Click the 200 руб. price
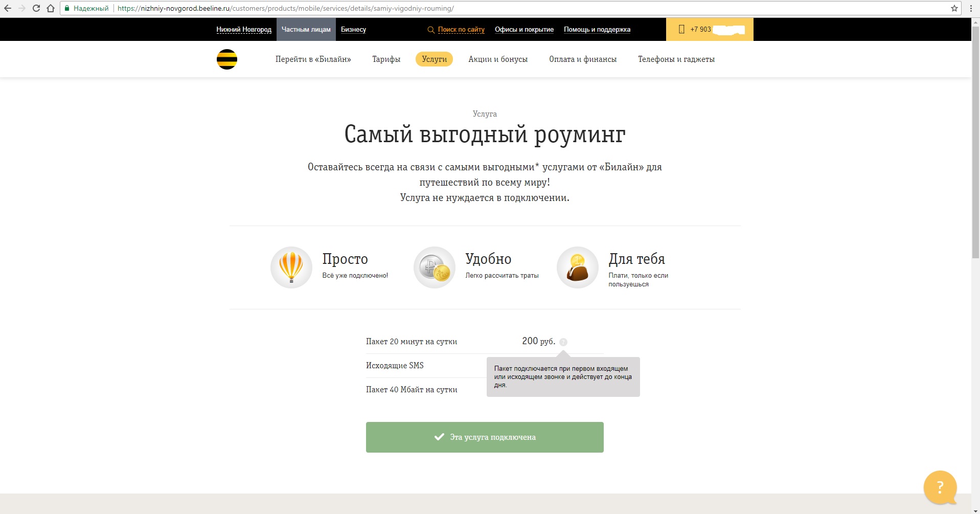The width and height of the screenshot is (980, 514). click(538, 341)
